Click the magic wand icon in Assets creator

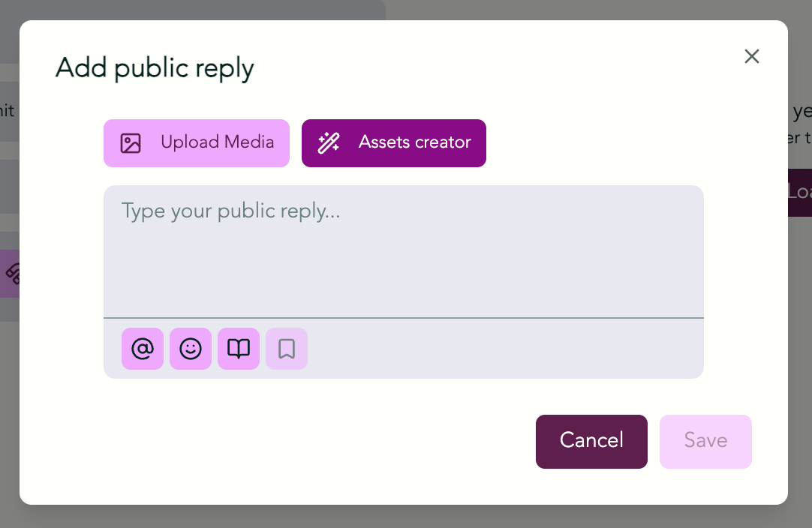tap(329, 142)
